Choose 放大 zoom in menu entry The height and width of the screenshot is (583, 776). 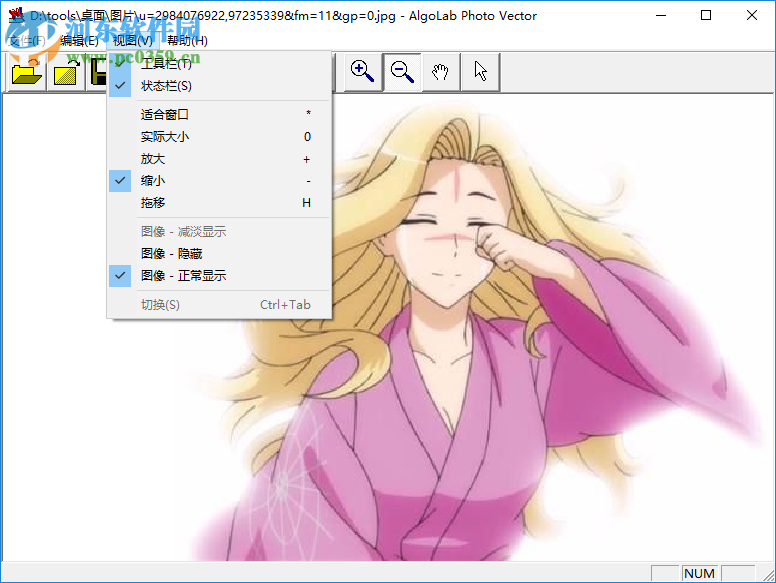click(219, 159)
